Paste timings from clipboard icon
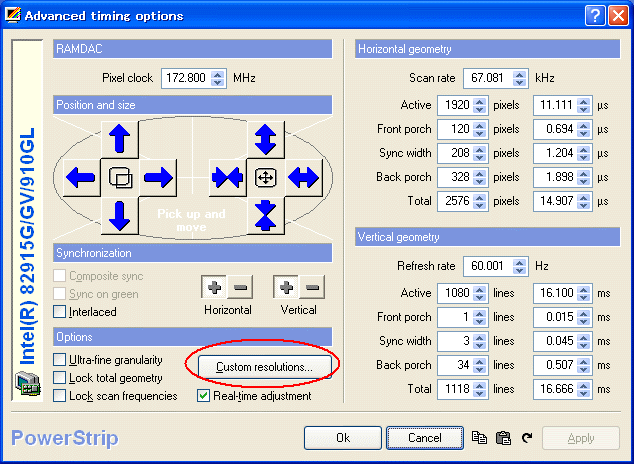The image size is (634, 464). [503, 438]
